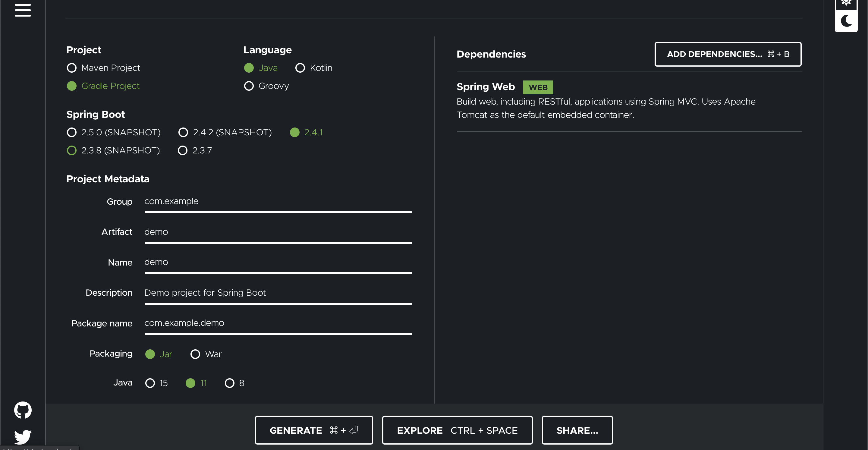Switch to dark theme moon icon
The width and height of the screenshot is (868, 450).
tap(846, 21)
